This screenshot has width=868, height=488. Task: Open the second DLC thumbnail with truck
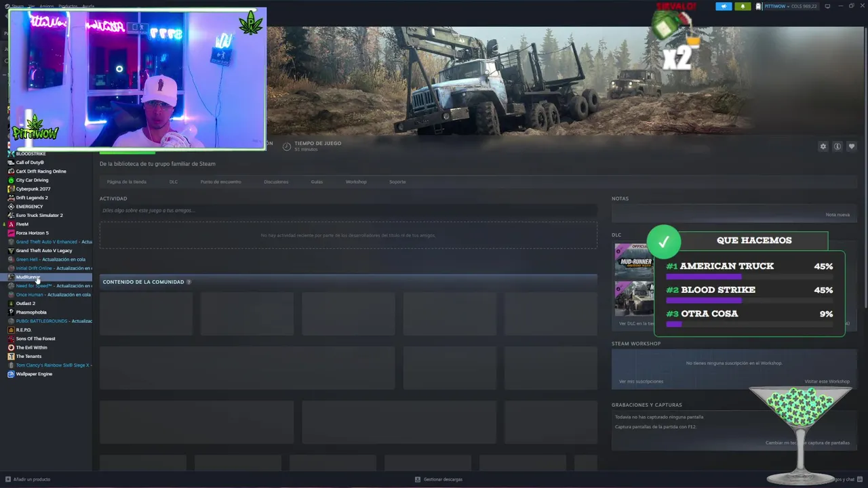click(634, 298)
